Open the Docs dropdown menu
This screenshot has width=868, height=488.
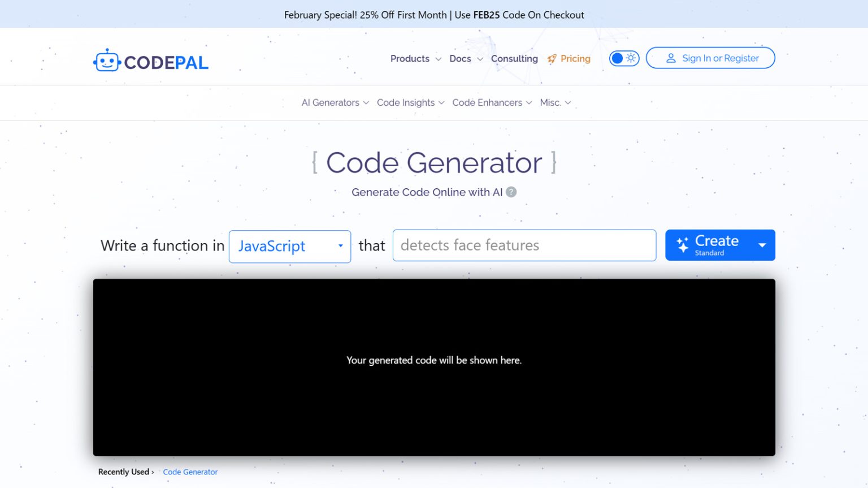pos(466,59)
